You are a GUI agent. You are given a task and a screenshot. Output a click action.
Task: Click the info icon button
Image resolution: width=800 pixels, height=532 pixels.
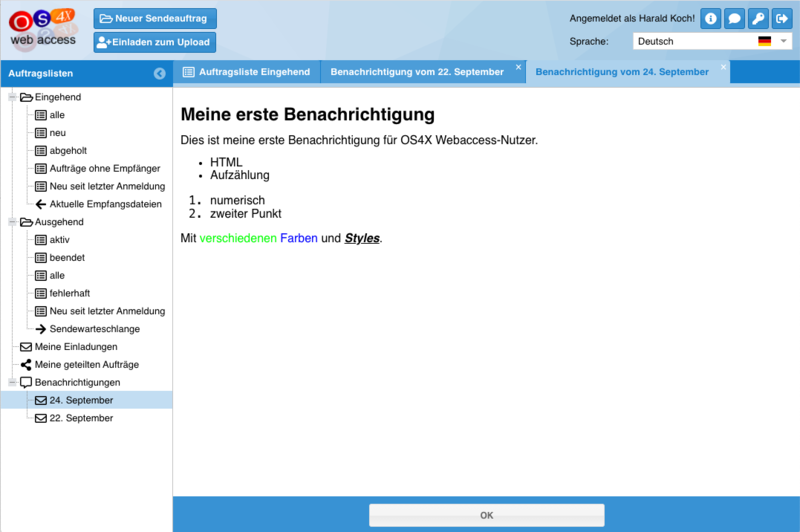coord(710,18)
